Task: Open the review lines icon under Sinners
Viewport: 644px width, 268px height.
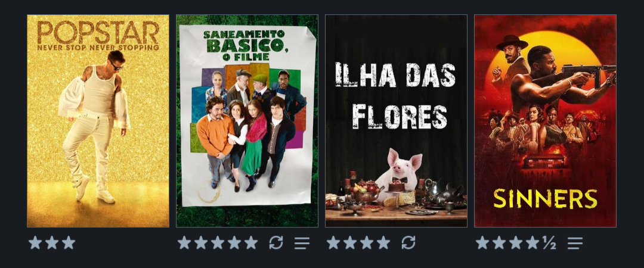Action: click(575, 243)
